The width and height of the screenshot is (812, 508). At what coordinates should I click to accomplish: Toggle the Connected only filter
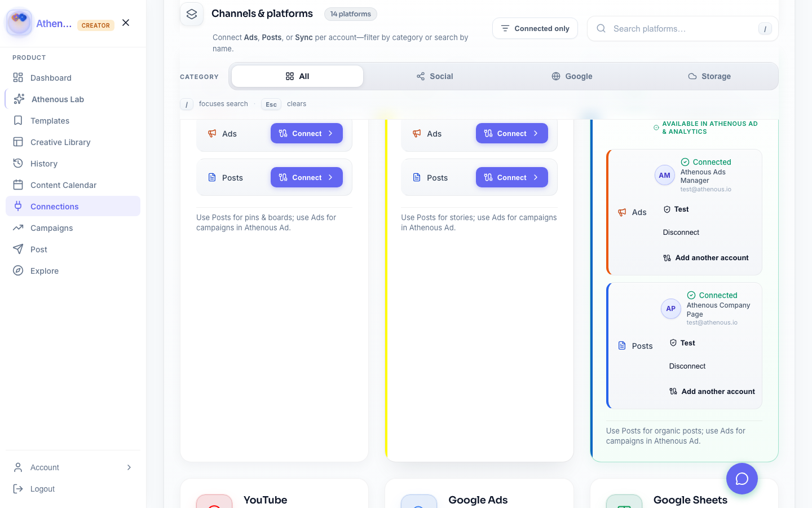535,29
